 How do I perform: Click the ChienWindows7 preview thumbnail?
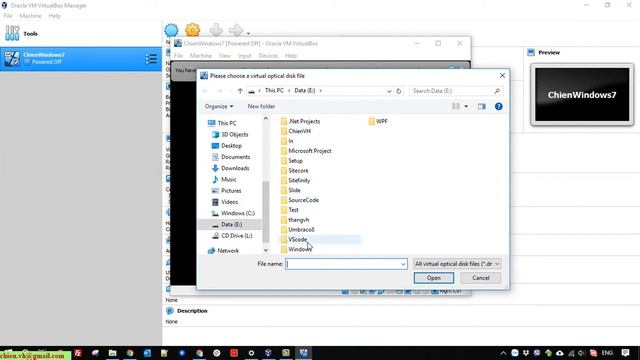[582, 95]
